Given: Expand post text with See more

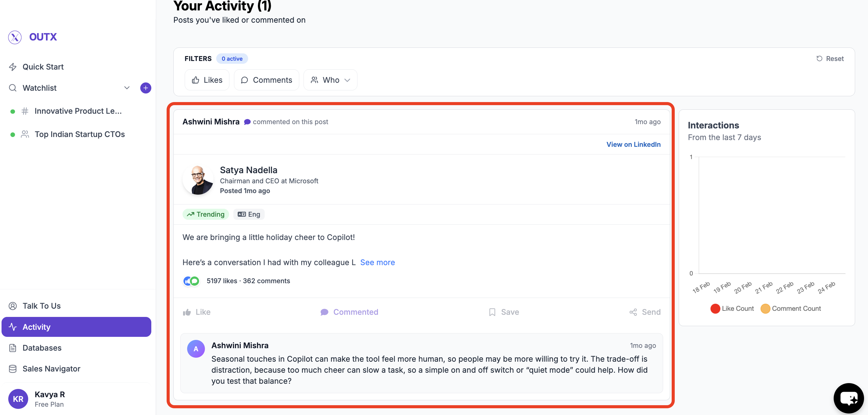Looking at the screenshot, I should (x=377, y=262).
